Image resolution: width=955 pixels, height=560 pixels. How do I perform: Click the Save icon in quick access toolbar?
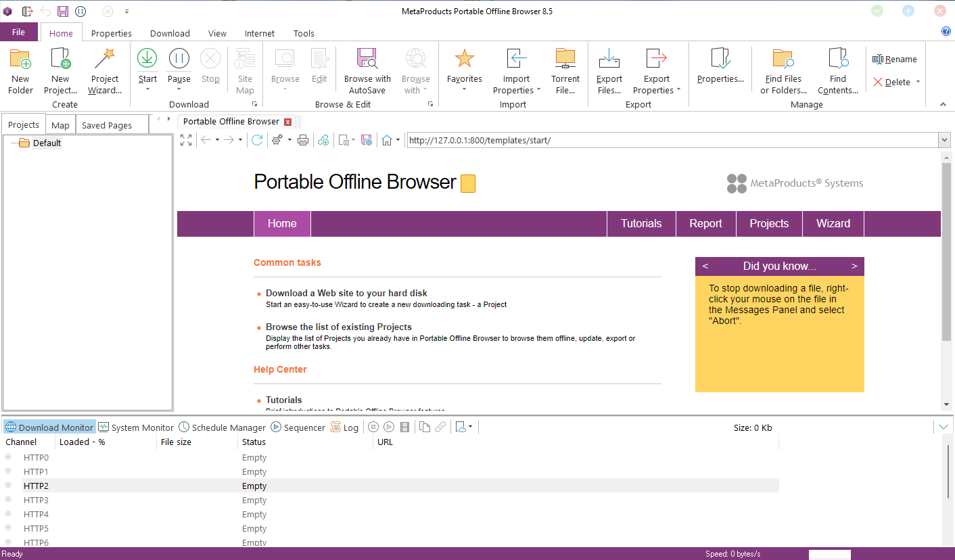pyautogui.click(x=63, y=11)
